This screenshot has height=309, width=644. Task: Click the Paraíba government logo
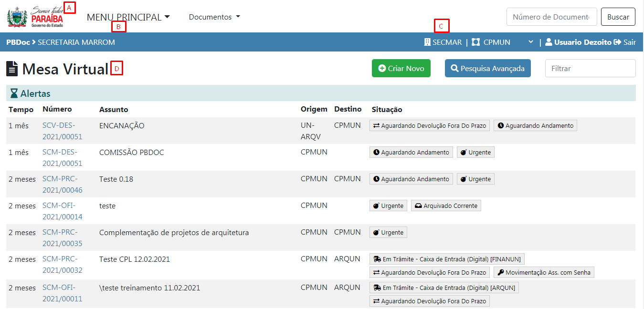point(35,17)
